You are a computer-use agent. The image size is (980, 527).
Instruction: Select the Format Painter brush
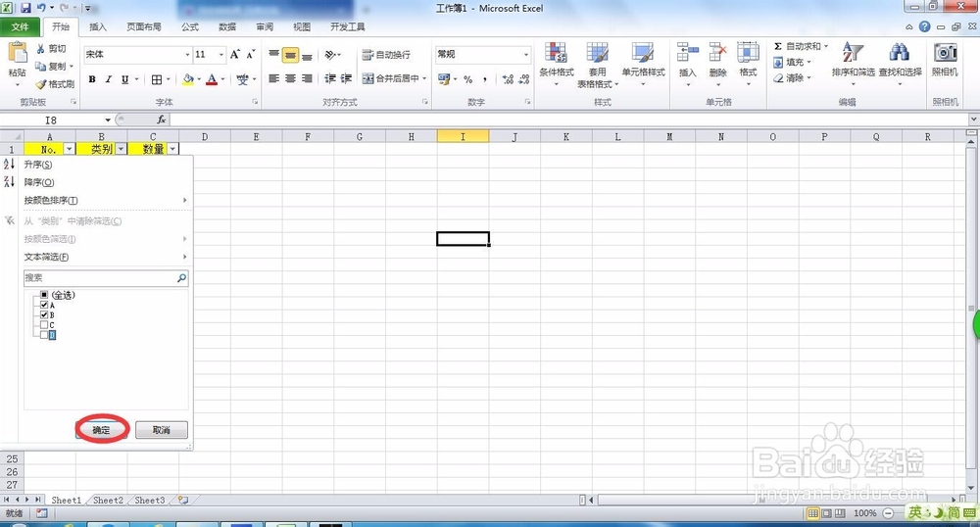[41, 83]
